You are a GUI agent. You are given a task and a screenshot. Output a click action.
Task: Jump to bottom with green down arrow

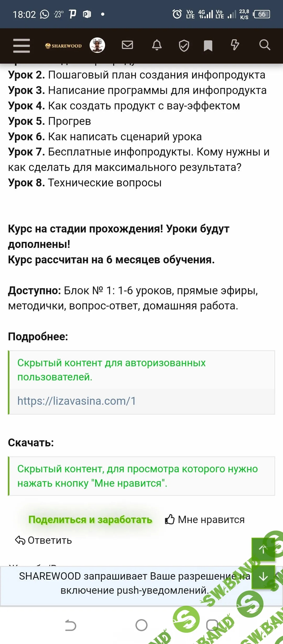click(x=263, y=577)
